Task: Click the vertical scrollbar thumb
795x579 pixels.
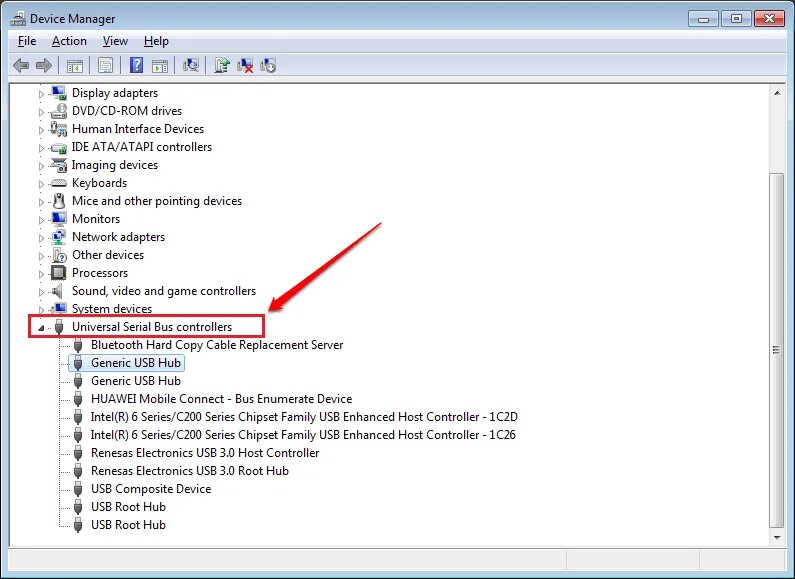Action: 777,350
